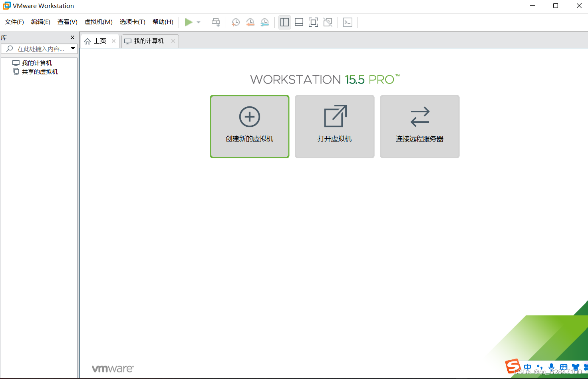Switch to the 我的计算机 tab
Screen dimensions: 588x379
150,41
